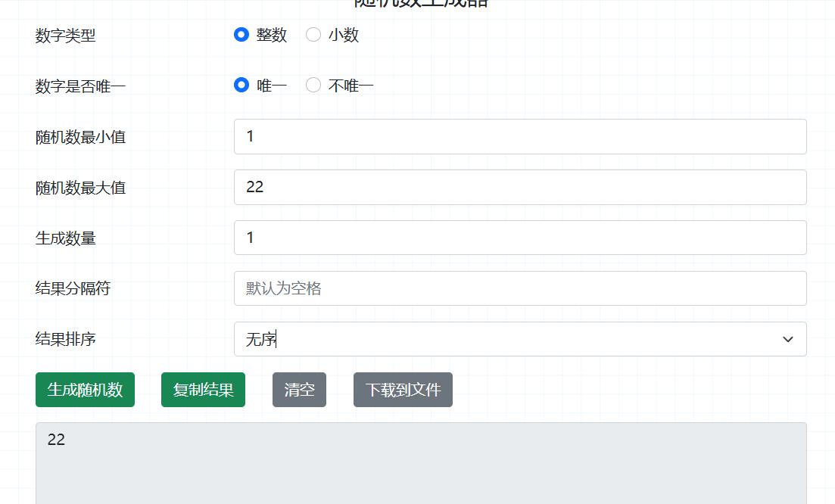Click the 生成数量 label text
The height and width of the screenshot is (504, 835).
click(66, 238)
